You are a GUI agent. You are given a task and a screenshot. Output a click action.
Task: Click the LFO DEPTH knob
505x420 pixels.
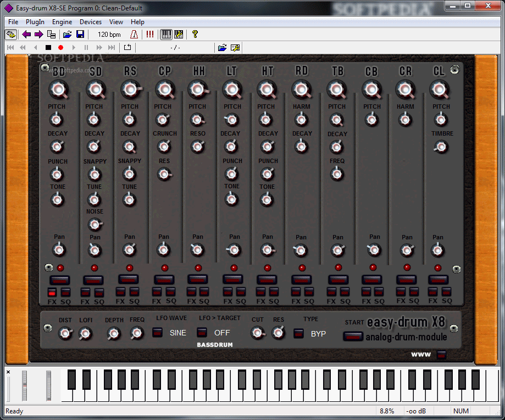click(113, 333)
